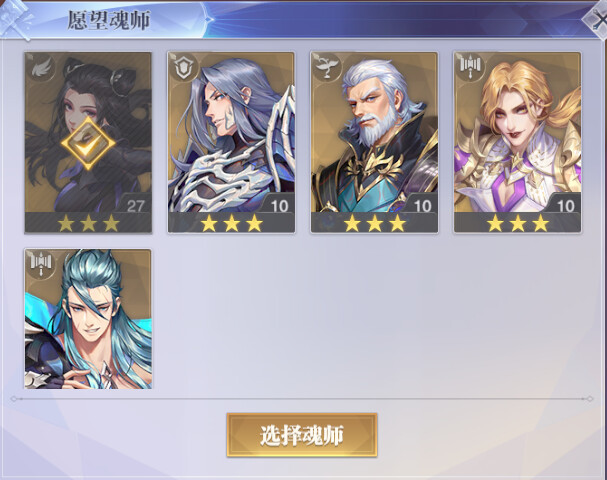Select the blonde golden-armored soul master card

coord(518,142)
